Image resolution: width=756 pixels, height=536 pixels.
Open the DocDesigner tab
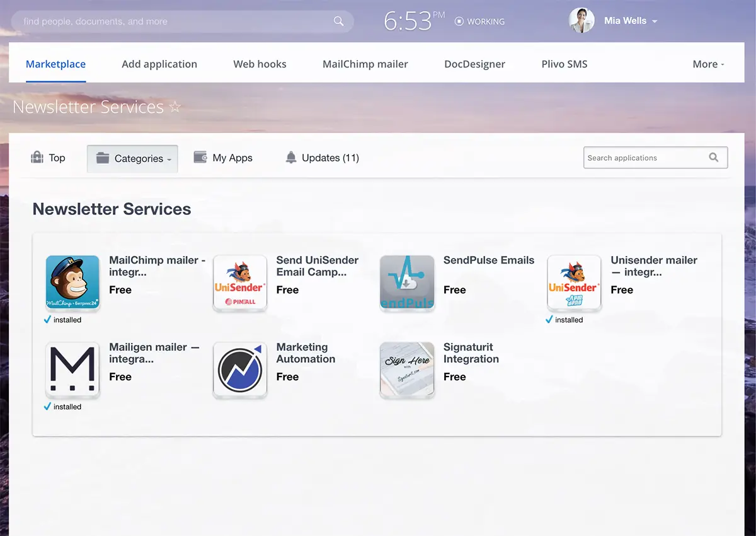pyautogui.click(x=474, y=64)
